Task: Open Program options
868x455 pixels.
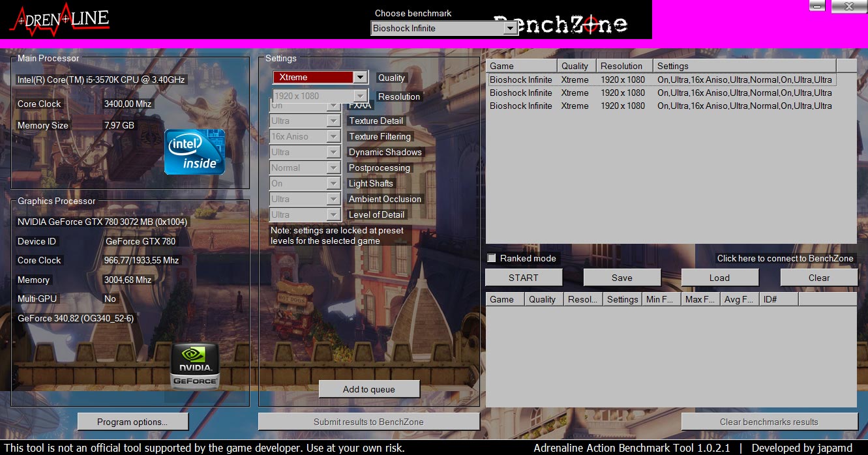Action: click(x=132, y=422)
